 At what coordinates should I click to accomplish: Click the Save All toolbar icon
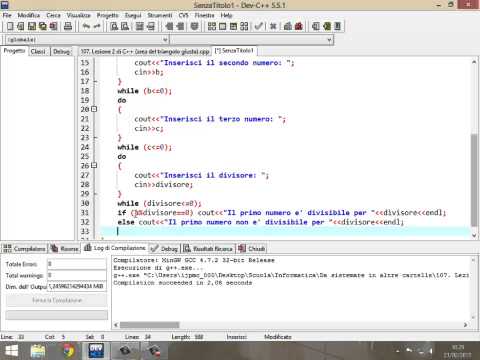pyautogui.click(x=43, y=26)
